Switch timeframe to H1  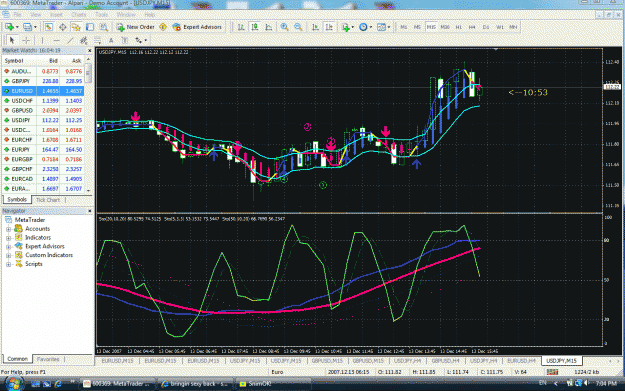459,27
